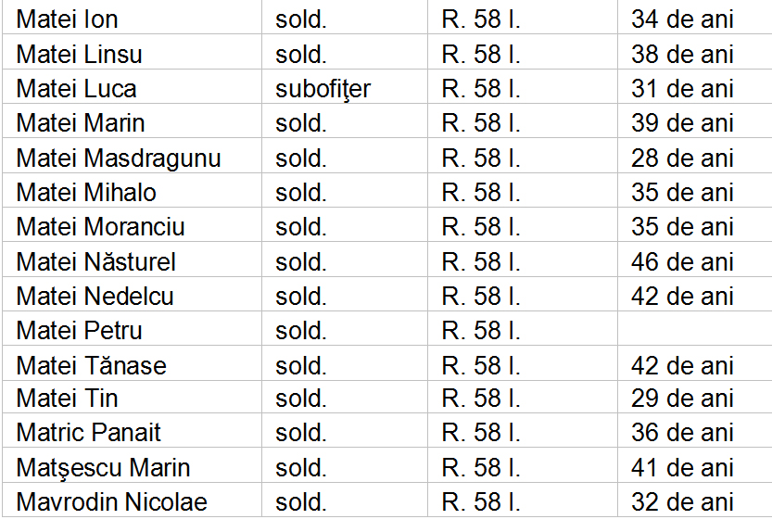The image size is (772, 532).
Task: Click the "Matei Marin" name cell
Action: click(x=81, y=123)
